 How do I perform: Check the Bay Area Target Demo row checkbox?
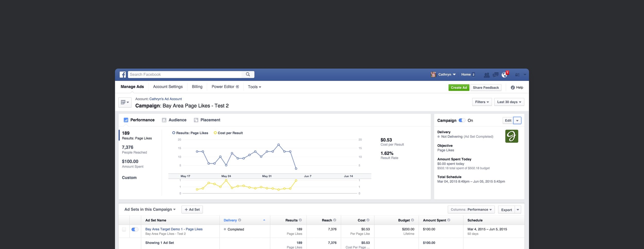point(124,229)
